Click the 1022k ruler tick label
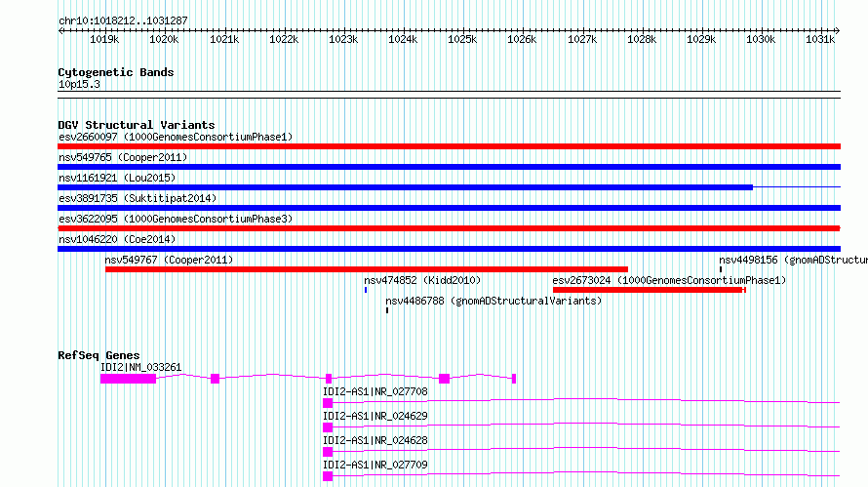The width and height of the screenshot is (868, 487). (x=284, y=39)
